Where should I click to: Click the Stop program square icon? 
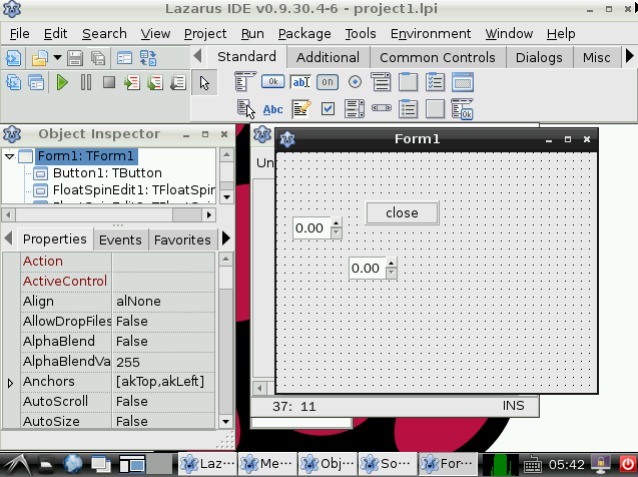coord(109,83)
